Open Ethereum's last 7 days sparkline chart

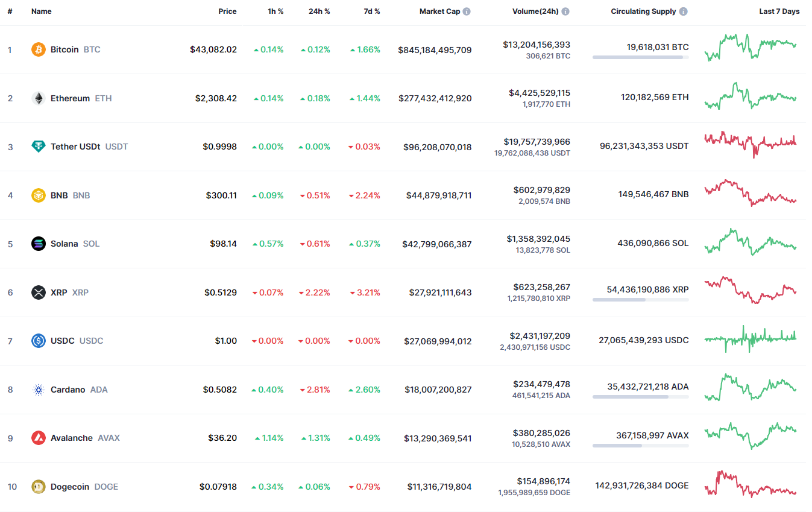[x=751, y=96]
